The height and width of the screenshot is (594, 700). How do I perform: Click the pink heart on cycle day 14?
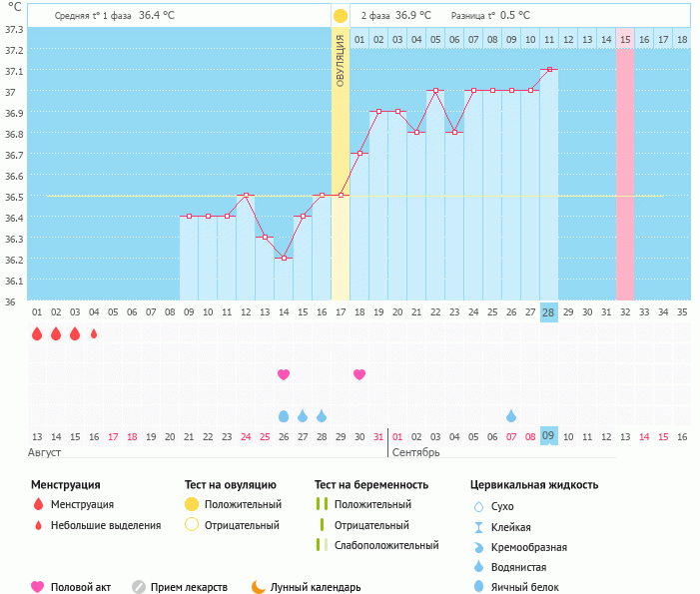(x=284, y=374)
